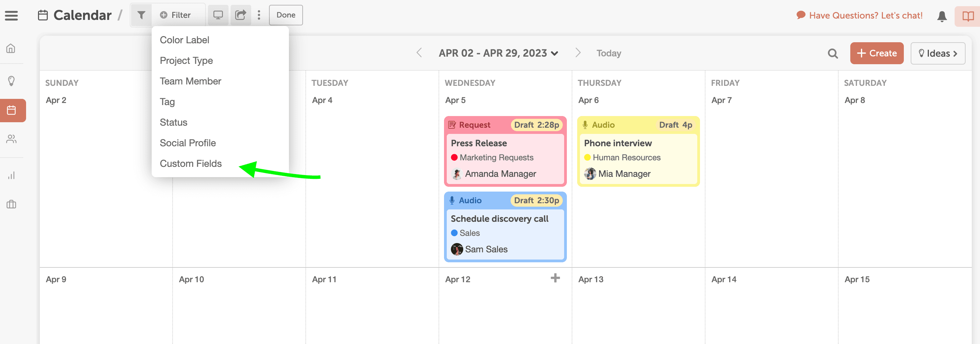Click the share calendar icon
This screenshot has width=980, height=344.
pyautogui.click(x=241, y=15)
